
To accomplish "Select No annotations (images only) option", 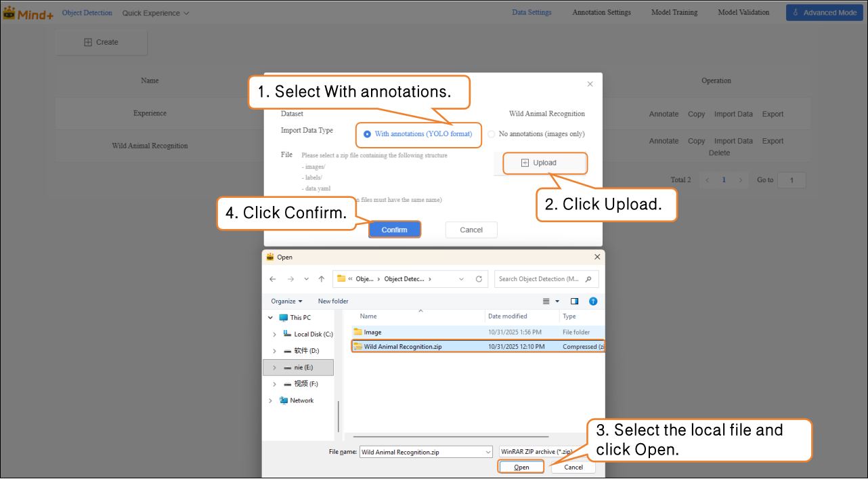I will [492, 134].
